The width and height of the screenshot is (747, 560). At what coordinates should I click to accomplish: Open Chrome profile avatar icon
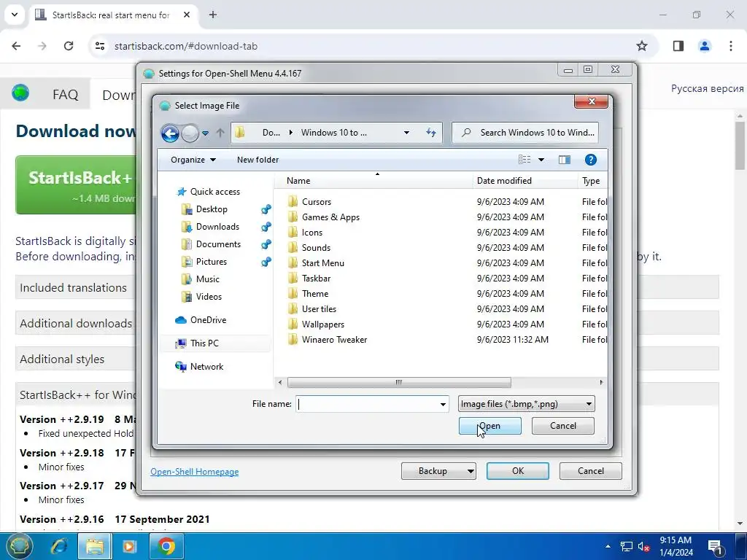click(704, 46)
